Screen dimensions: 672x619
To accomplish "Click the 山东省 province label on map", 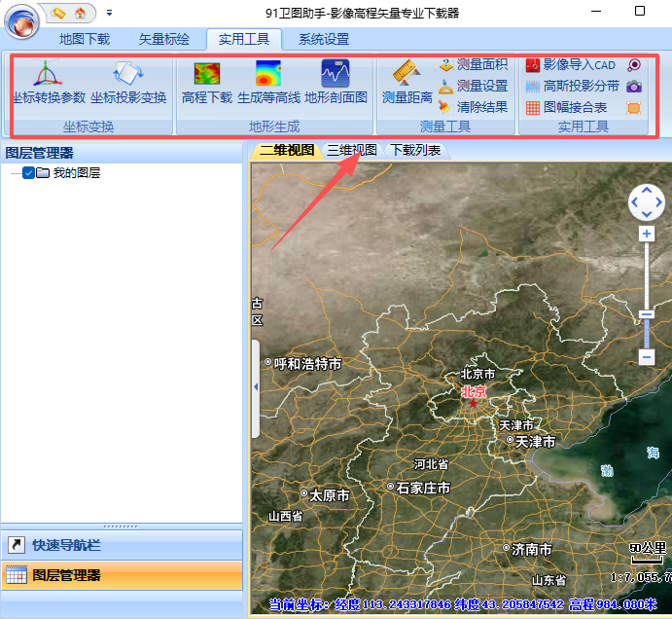I will click(x=549, y=580).
